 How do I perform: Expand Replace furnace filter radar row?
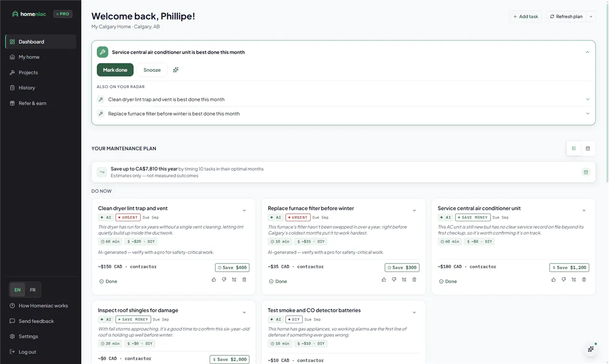tap(587, 114)
